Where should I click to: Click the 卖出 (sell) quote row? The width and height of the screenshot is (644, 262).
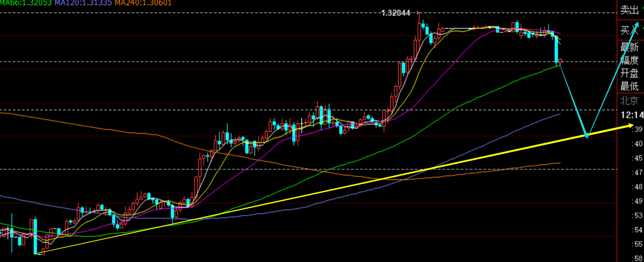630,10
